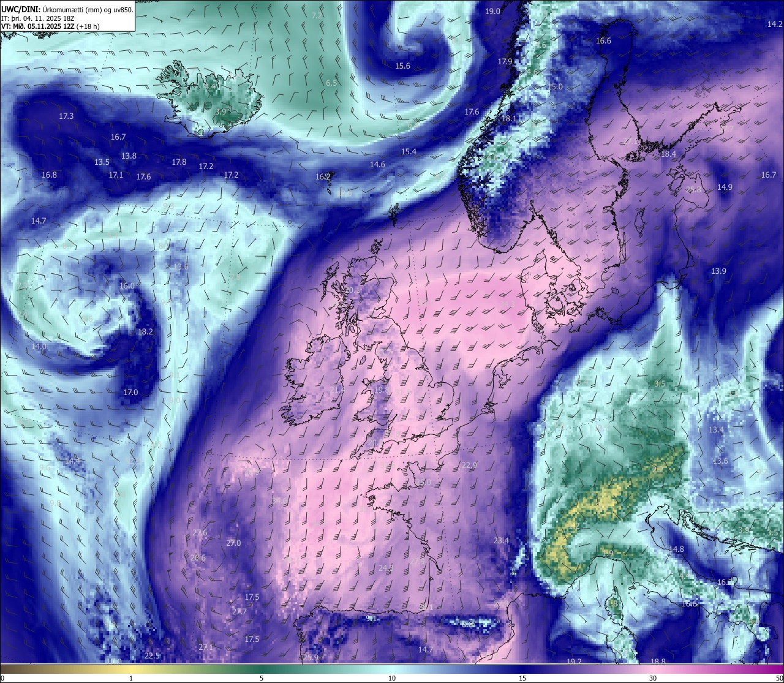The width and height of the screenshot is (784, 683).
Task: Click the 13.4 value in the east
Action: (716, 431)
